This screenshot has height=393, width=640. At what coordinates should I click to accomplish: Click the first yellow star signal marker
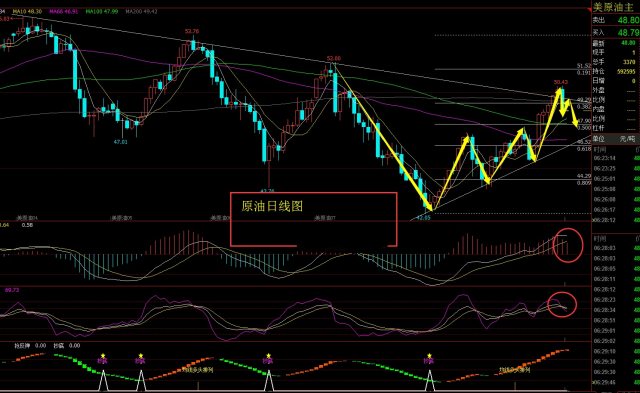pyautogui.click(x=103, y=355)
